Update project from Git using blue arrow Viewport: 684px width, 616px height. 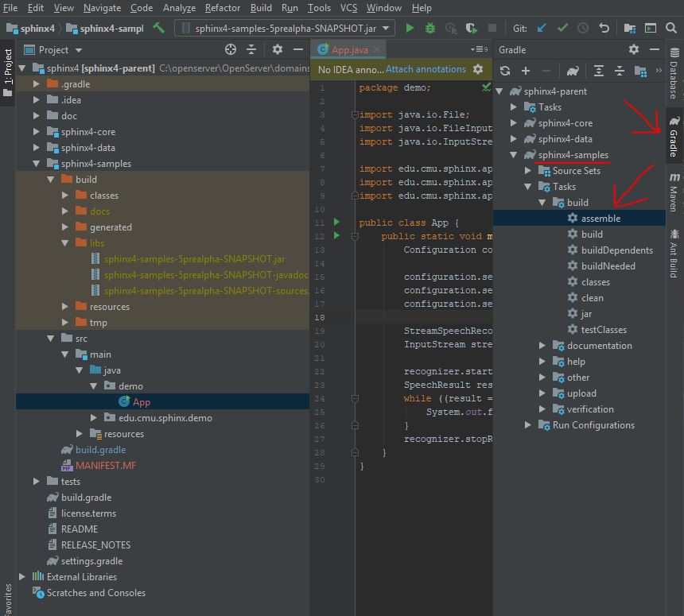point(543,26)
